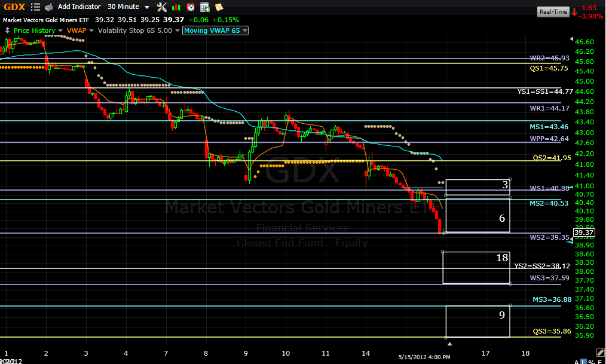
Task: Click date 17 on the time axis
Action: 485,353
